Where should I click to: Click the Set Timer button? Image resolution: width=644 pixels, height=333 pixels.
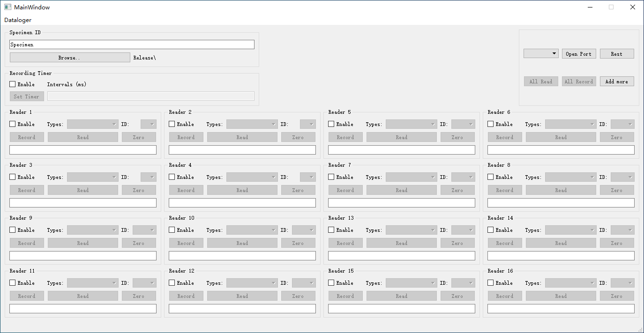(x=27, y=96)
